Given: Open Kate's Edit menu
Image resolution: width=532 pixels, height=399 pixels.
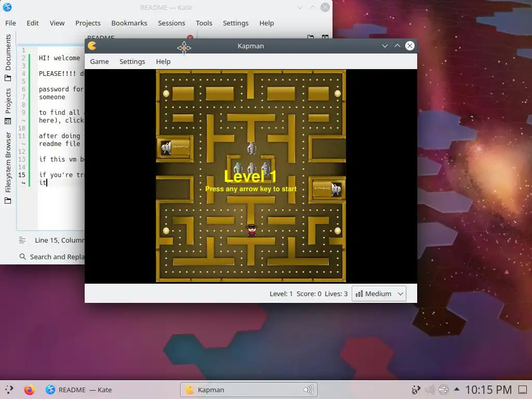Looking at the screenshot, I should pyautogui.click(x=33, y=23).
